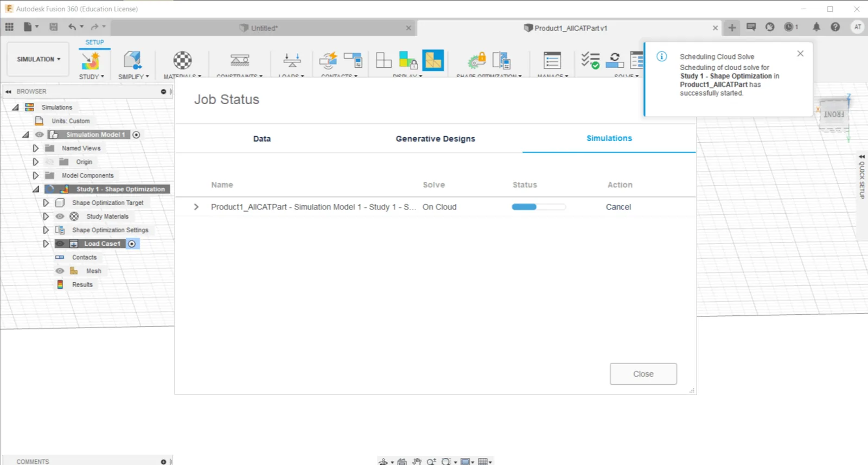Click the New Study icon
Image resolution: width=868 pixels, height=465 pixels.
click(91, 60)
